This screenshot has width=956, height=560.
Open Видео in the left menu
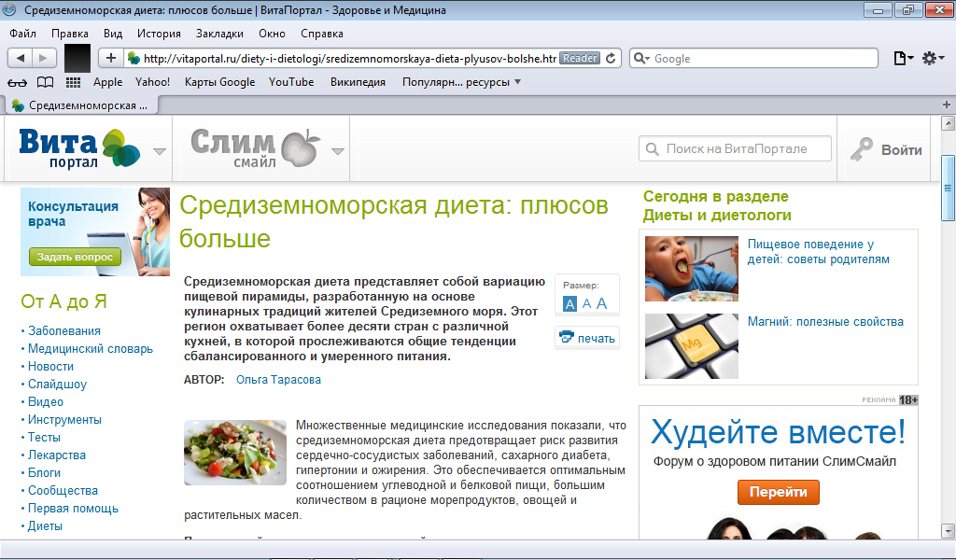[46, 401]
